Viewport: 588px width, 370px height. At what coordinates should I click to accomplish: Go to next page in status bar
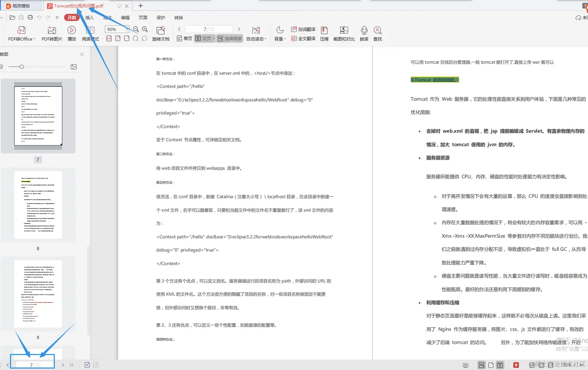(x=63, y=365)
